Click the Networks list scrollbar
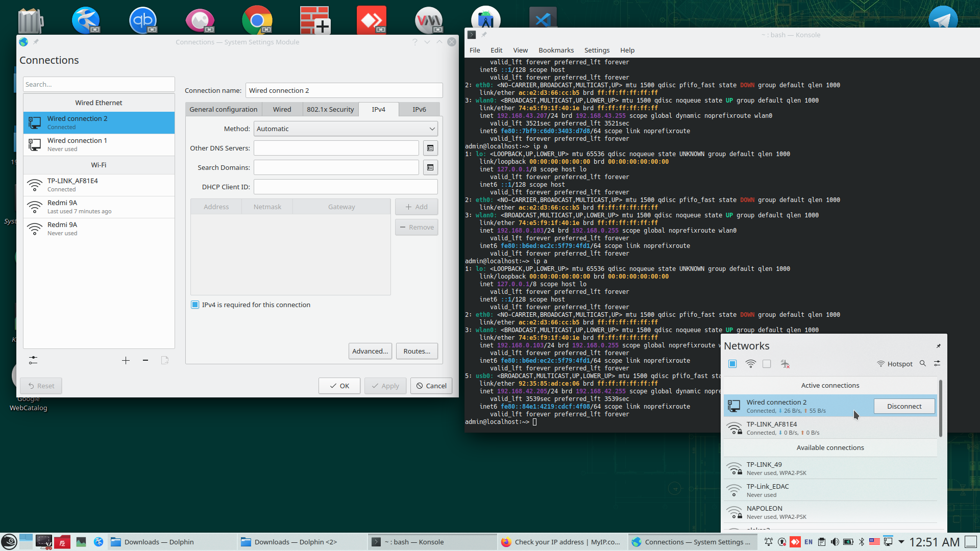 (x=940, y=408)
